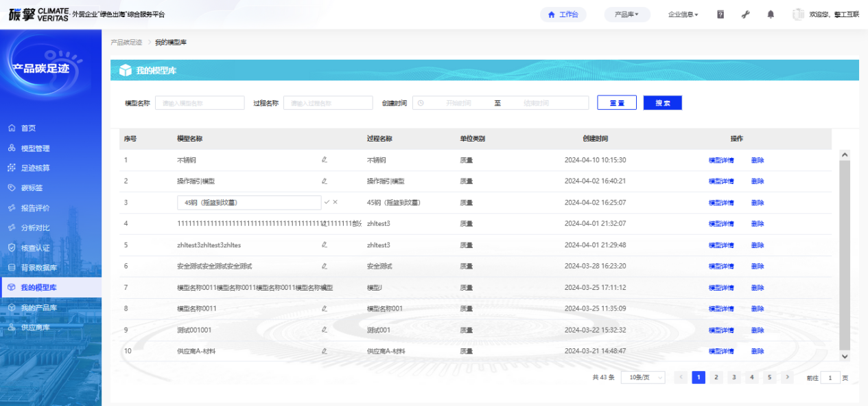This screenshot has height=406, width=868.
Task: Open the help book icon in header
Action: pos(720,14)
